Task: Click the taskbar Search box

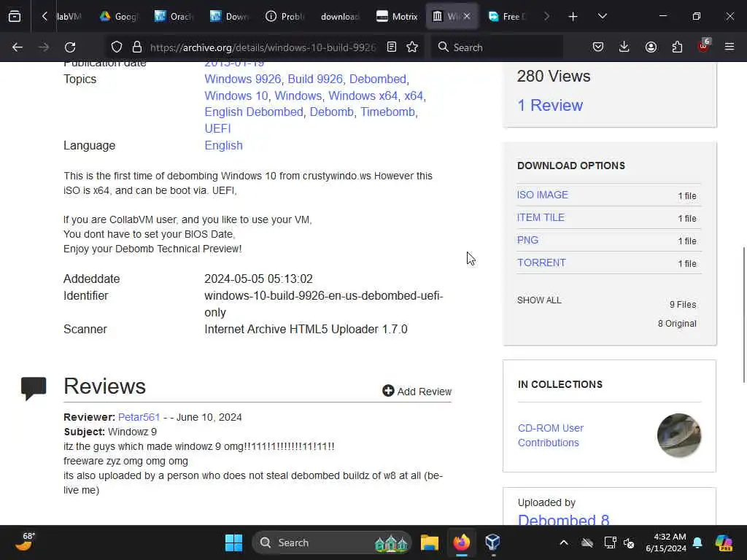Action: click(x=331, y=542)
